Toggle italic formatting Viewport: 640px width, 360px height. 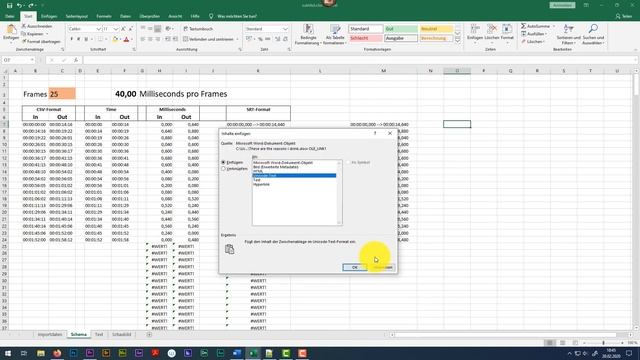(x=78, y=39)
